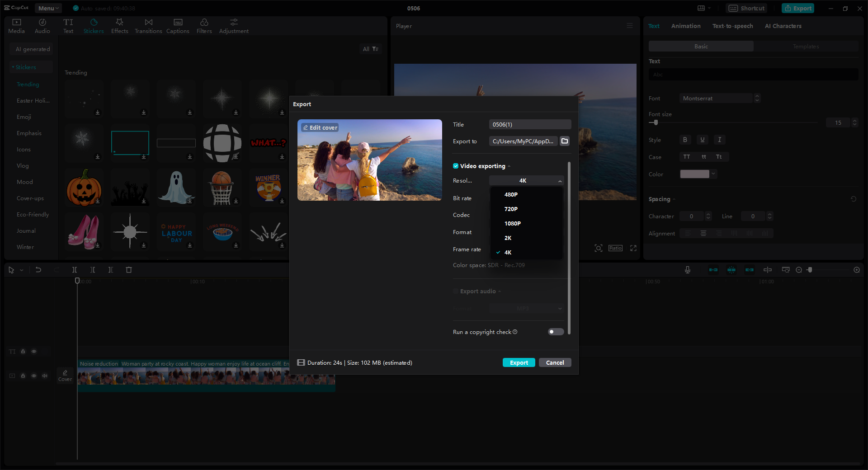Select the pumpkin sticker thumbnail
The image size is (868, 470).
84,187
